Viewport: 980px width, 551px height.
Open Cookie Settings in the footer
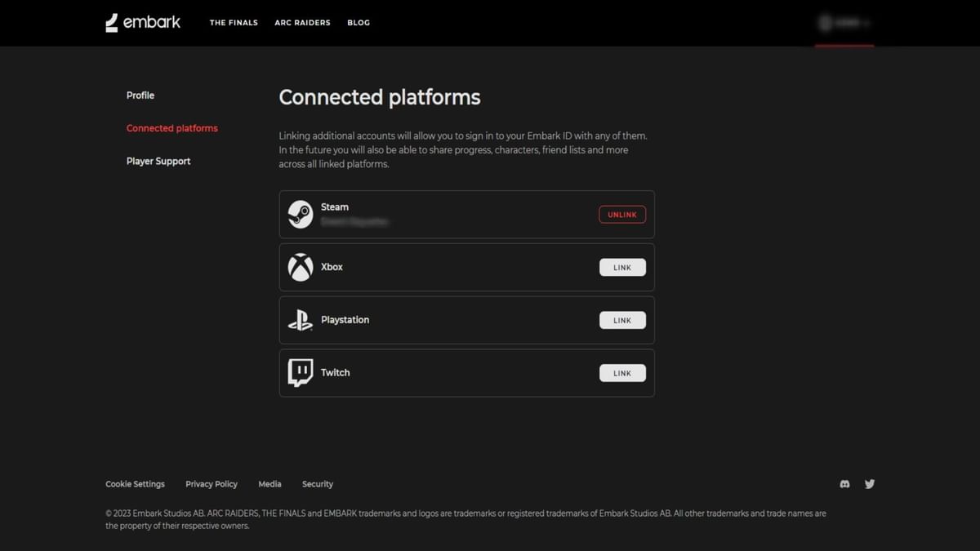tap(135, 483)
